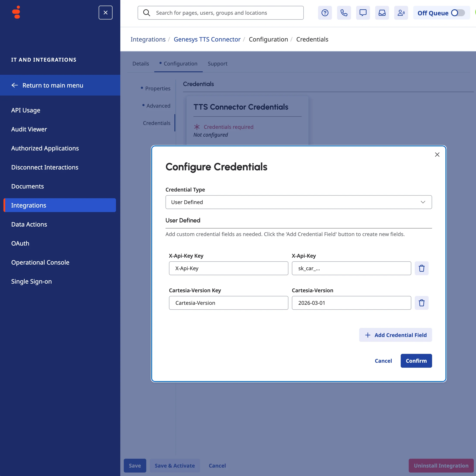Open the help question mark icon

point(325,13)
